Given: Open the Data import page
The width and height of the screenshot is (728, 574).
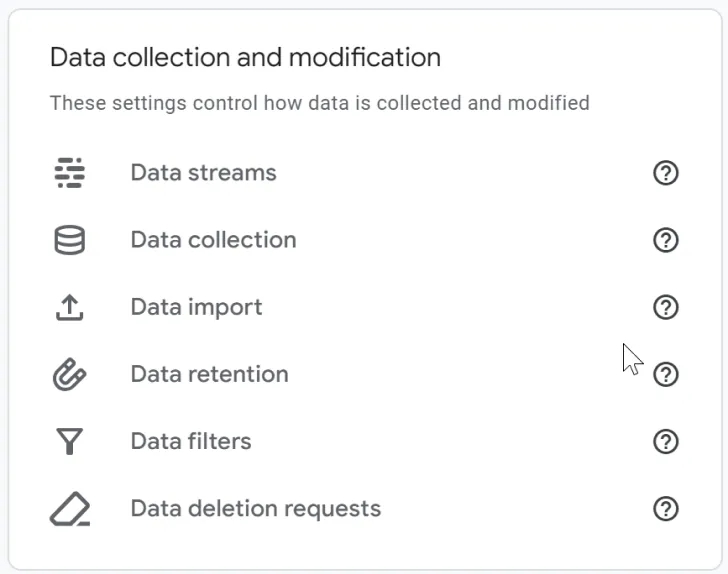Looking at the screenshot, I should (196, 307).
